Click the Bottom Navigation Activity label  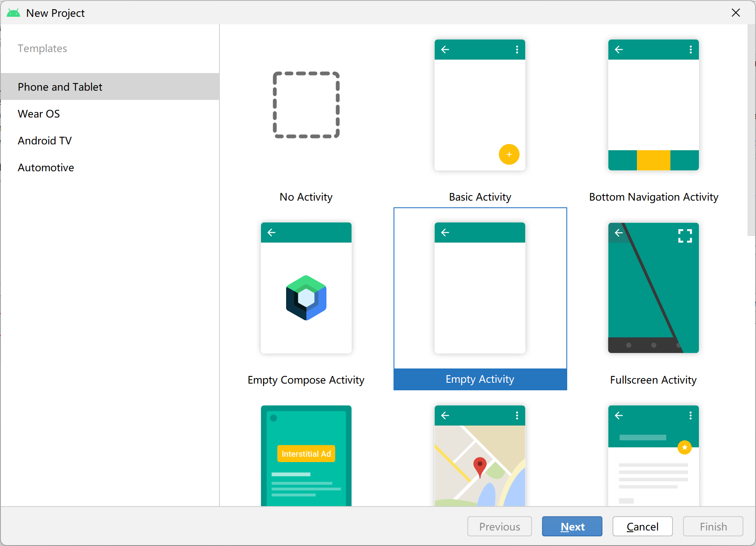click(x=654, y=197)
